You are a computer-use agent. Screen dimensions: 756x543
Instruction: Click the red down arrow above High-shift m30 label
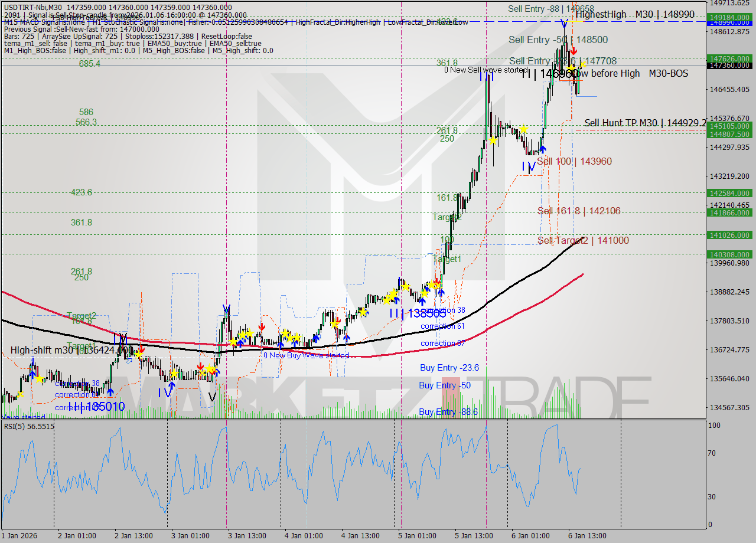tap(142, 349)
